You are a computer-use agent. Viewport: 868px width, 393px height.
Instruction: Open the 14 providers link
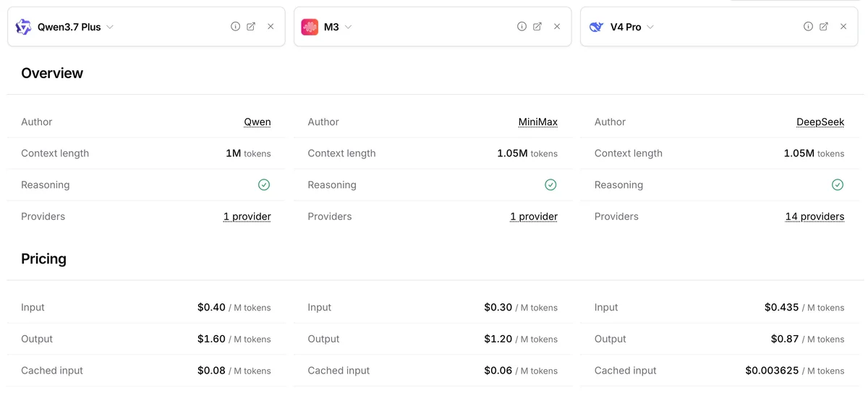pyautogui.click(x=815, y=216)
